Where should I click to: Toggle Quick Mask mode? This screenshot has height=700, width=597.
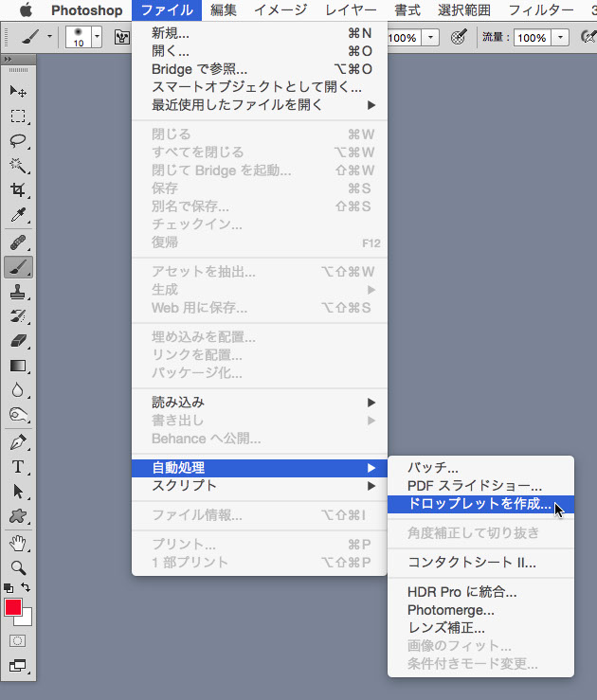(x=17, y=641)
